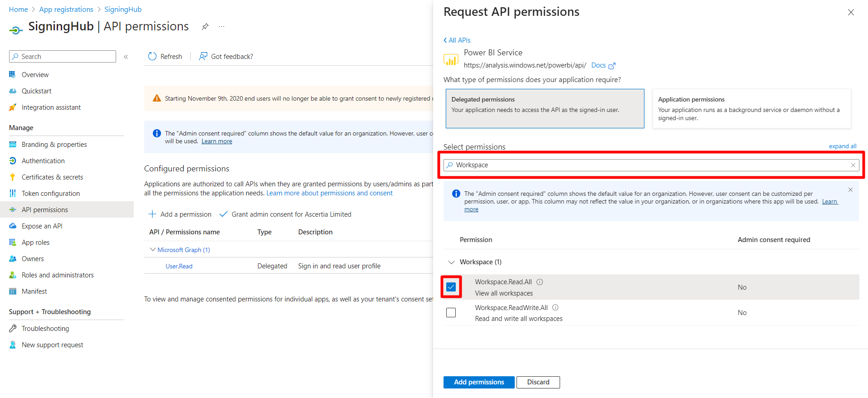
Task: Collapse the left sidebar with the double chevron
Action: tap(126, 57)
